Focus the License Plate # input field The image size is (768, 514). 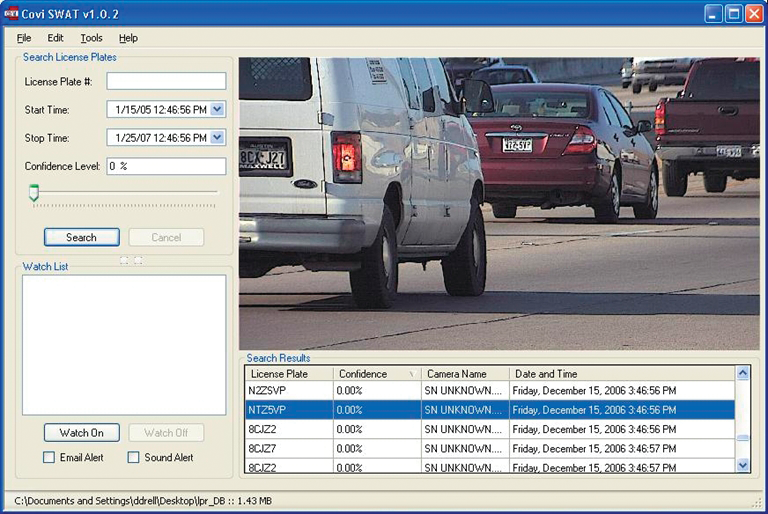[166, 81]
